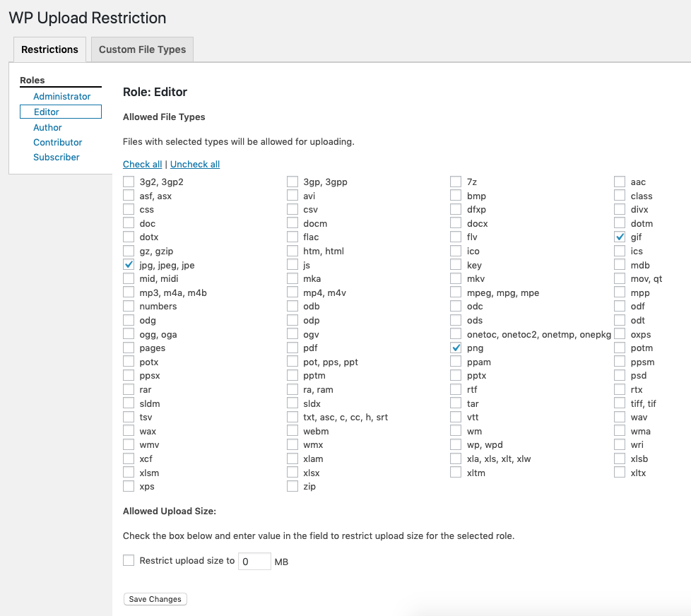Viewport: 691px width, 616px height.
Task: Switch to the Restrictions tab
Action: point(49,49)
